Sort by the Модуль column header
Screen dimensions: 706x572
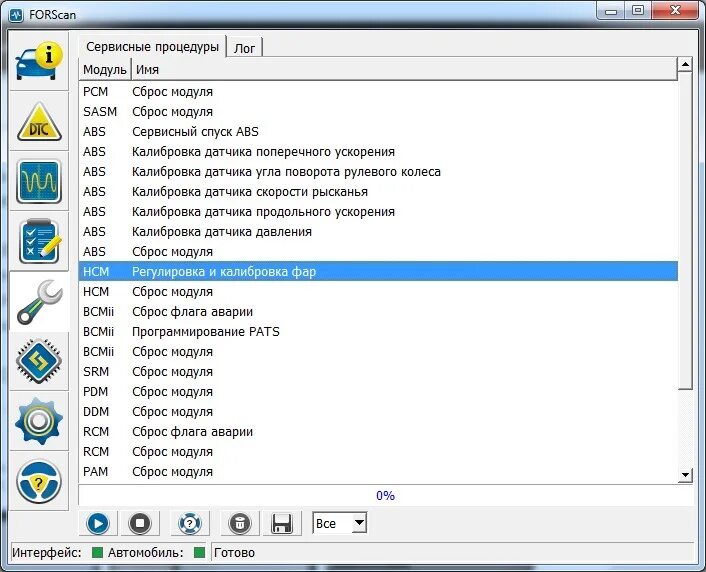click(x=105, y=69)
